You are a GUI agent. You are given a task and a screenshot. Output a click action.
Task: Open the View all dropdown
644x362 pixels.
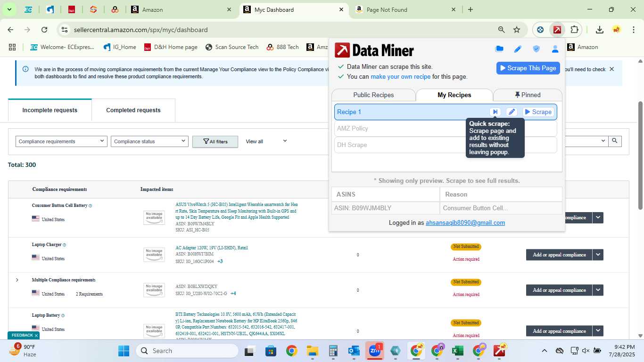(266, 141)
